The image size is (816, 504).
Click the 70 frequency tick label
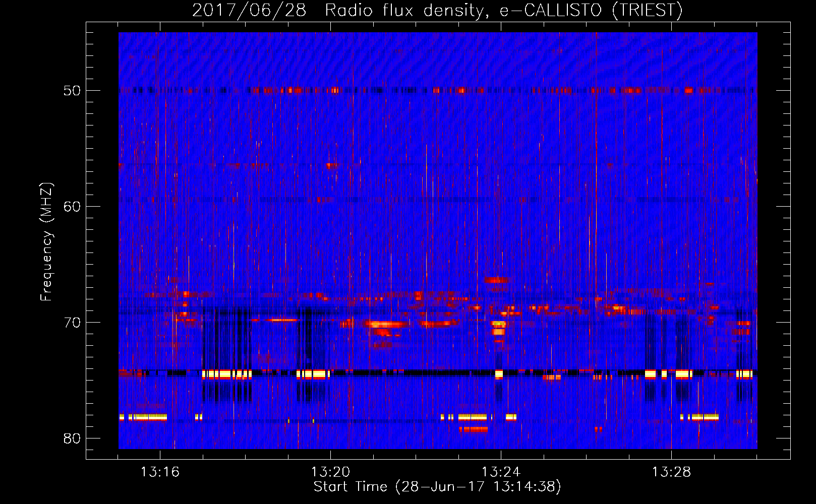[72, 323]
